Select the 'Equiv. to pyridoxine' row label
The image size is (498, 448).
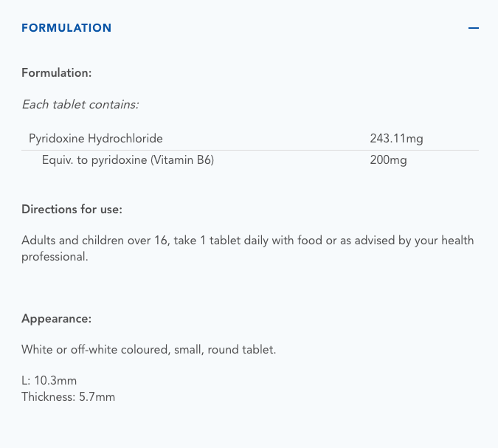click(x=94, y=160)
